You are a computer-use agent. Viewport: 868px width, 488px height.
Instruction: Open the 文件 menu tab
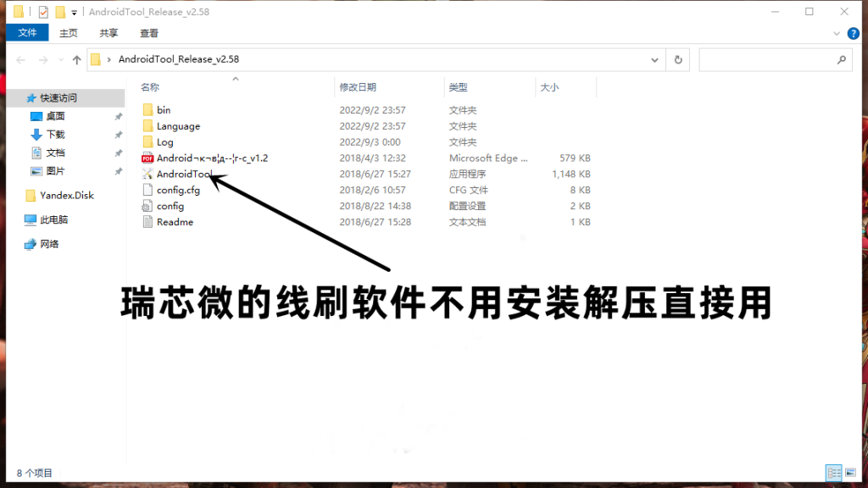pos(28,33)
